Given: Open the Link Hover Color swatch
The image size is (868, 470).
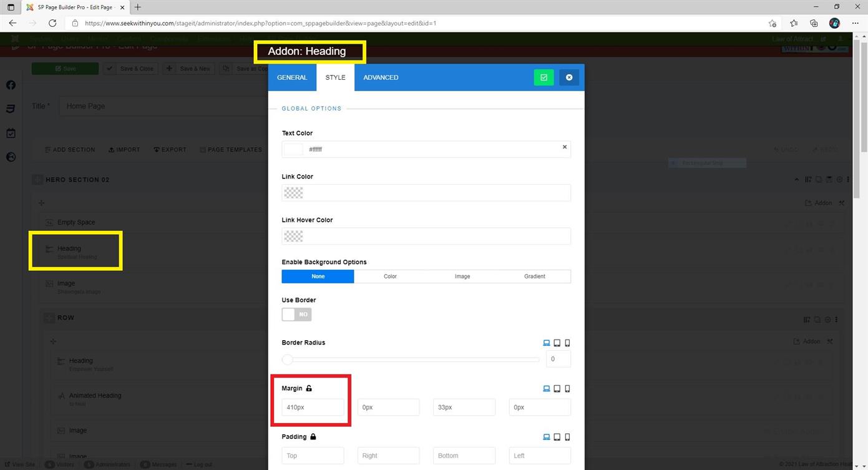Looking at the screenshot, I should (x=293, y=236).
